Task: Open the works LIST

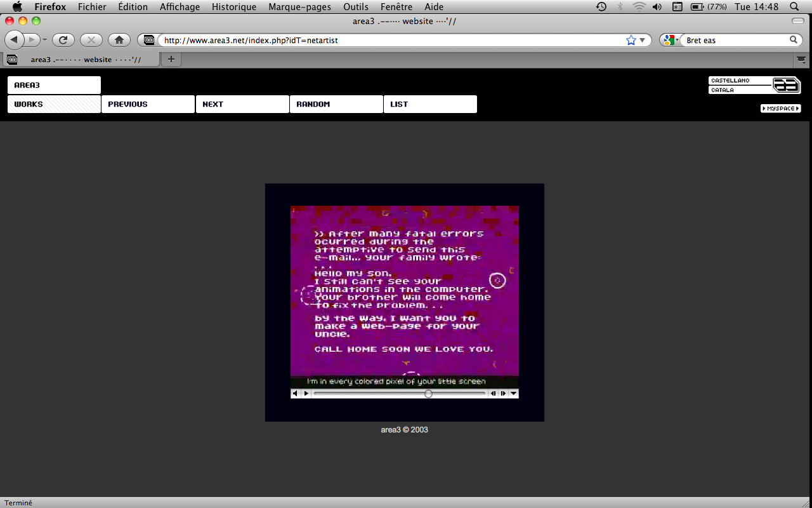Action: click(430, 104)
